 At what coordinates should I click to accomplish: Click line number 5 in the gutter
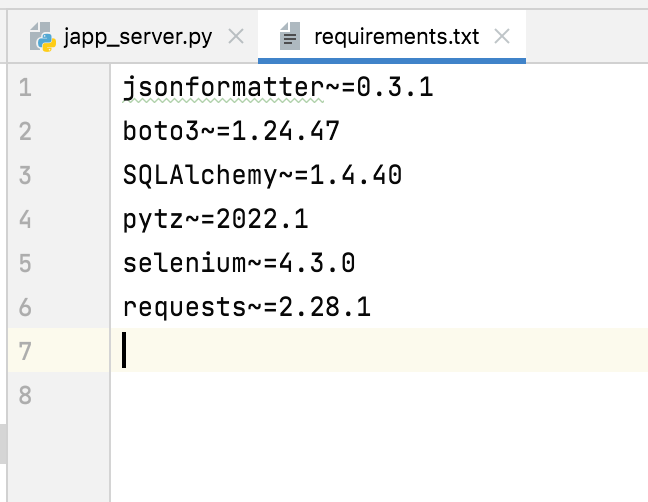[x=25, y=263]
